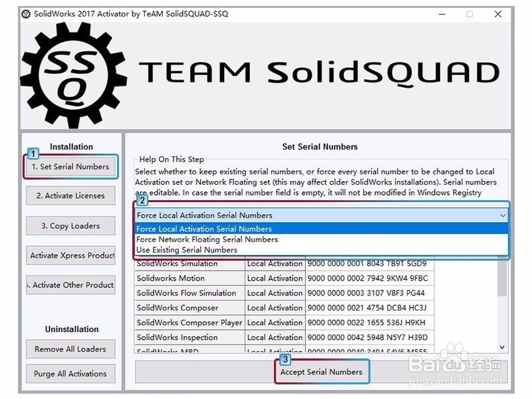This screenshot has height=399, width=532.
Task: Click SolidWorks Composer Player row name
Action: pos(190,323)
